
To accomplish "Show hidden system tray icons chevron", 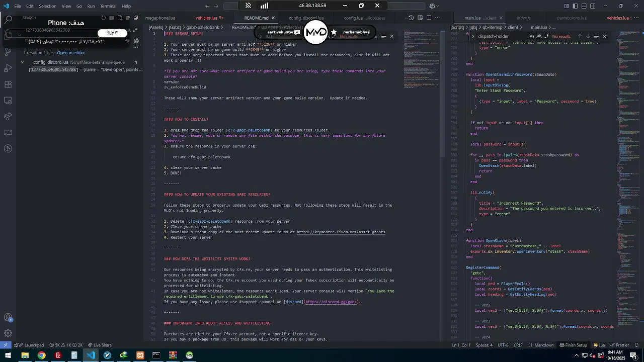I will pyautogui.click(x=576, y=355).
